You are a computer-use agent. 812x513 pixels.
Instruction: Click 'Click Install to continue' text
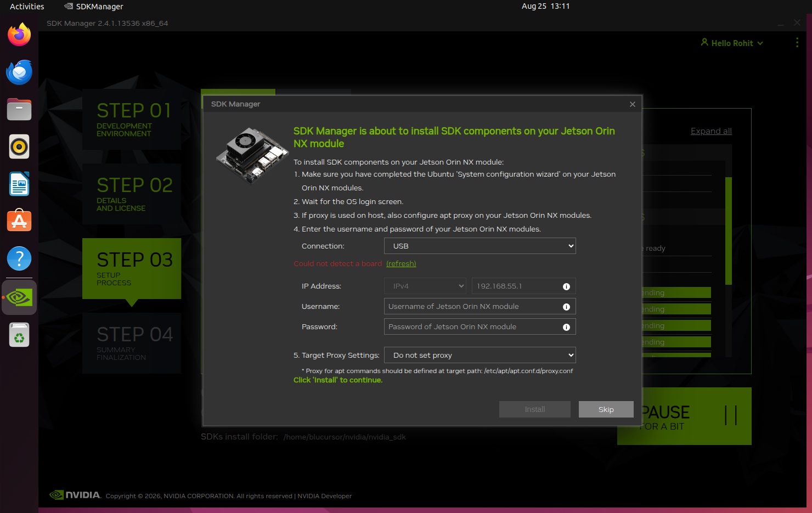click(x=338, y=380)
